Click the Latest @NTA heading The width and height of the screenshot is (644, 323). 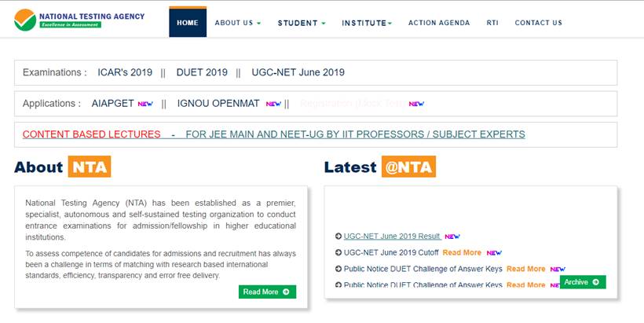pyautogui.click(x=380, y=167)
